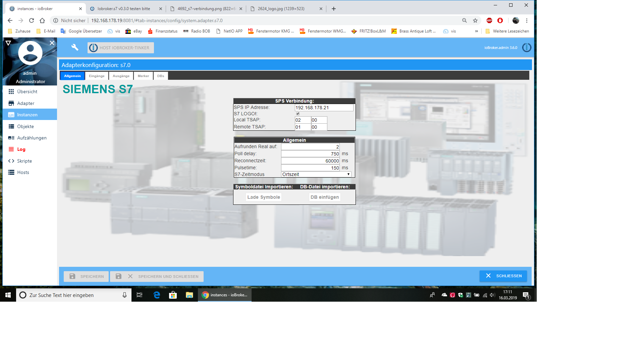Expand hidden bookmarks chevron

[476, 31]
